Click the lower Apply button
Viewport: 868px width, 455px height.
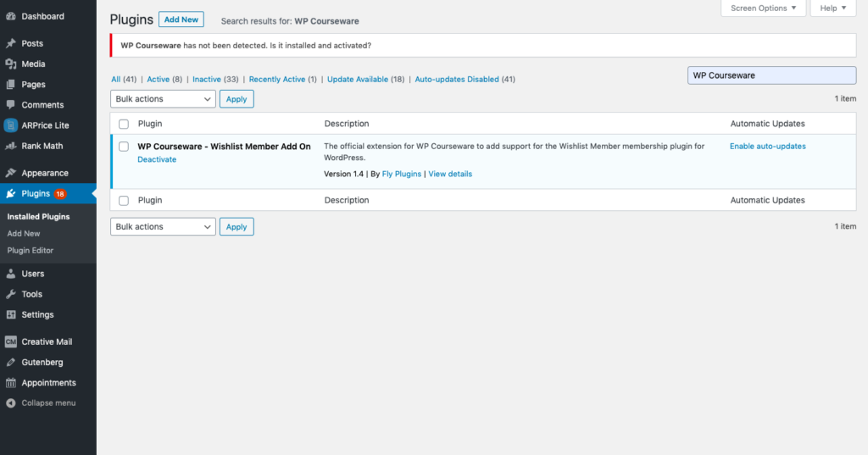coord(236,226)
